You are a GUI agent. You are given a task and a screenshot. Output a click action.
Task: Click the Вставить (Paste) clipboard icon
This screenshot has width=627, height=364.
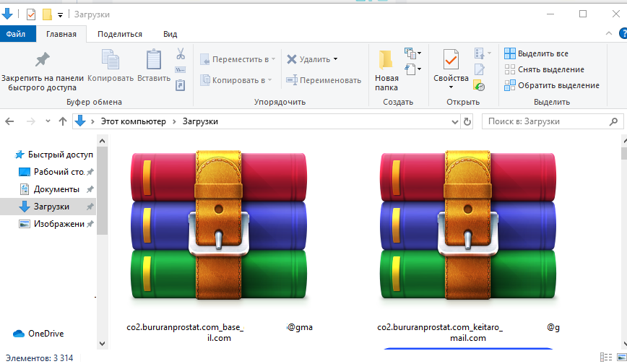154,59
